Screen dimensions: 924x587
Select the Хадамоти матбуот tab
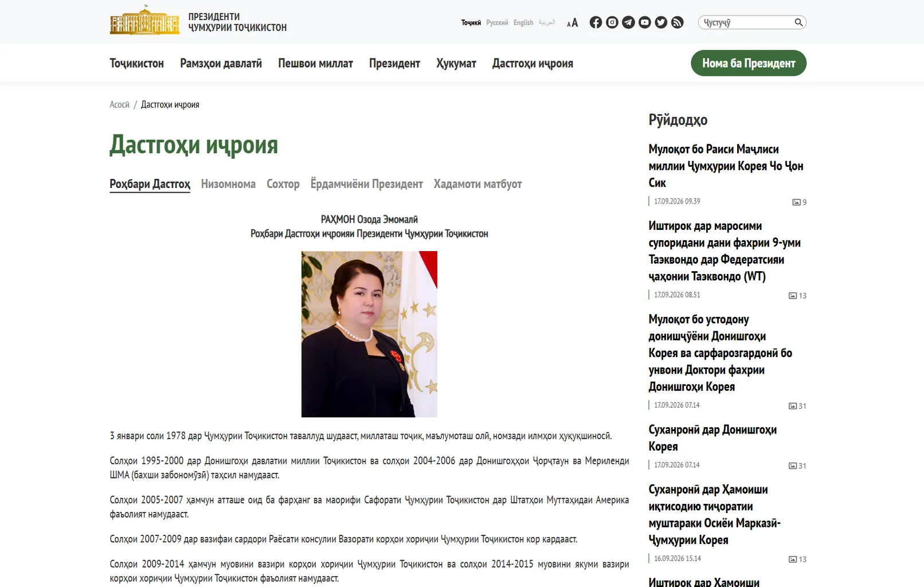tap(477, 184)
